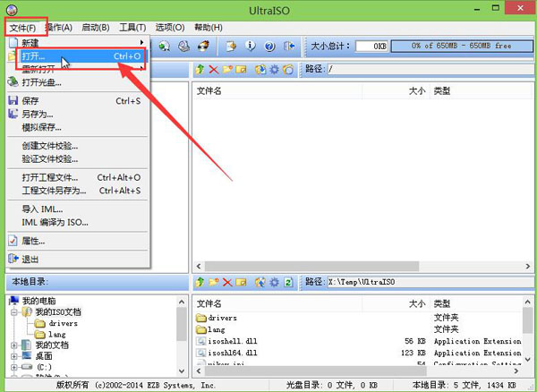This screenshot has width=537, height=392.
Task: Click the document with orange arrow toolbar icon
Action: [231, 46]
